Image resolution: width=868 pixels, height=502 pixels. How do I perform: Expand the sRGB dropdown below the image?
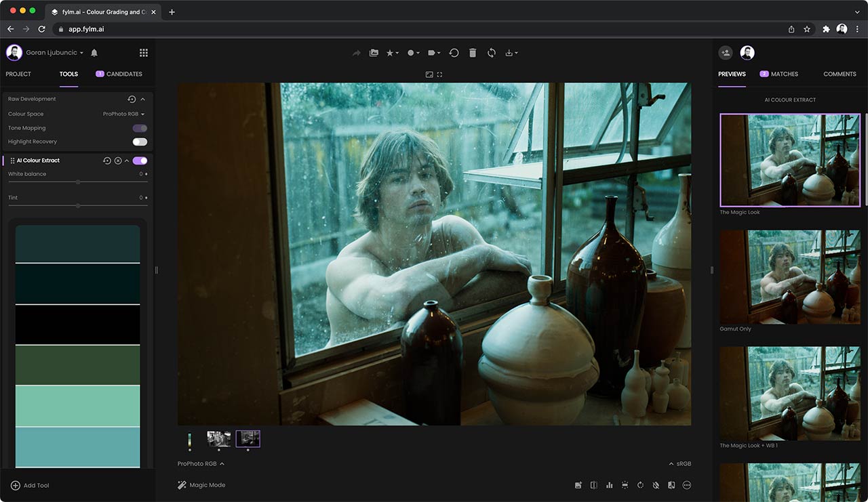(678, 463)
